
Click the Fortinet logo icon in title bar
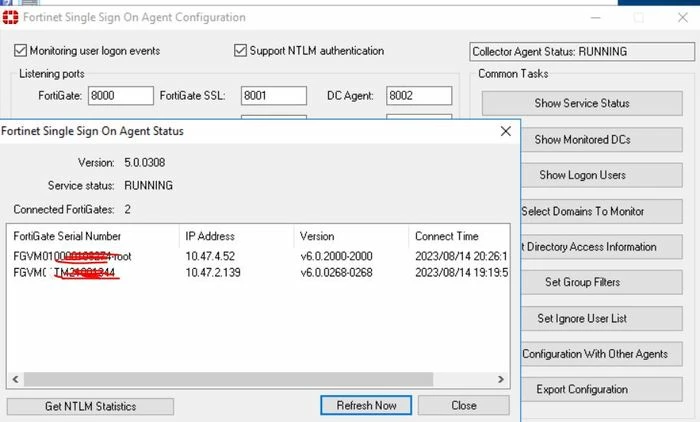click(10, 17)
